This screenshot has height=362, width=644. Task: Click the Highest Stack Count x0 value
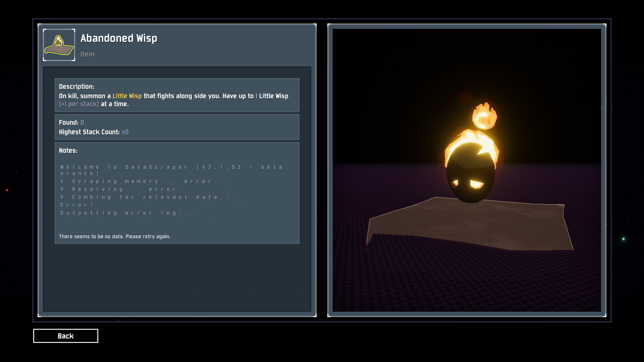[x=125, y=132]
